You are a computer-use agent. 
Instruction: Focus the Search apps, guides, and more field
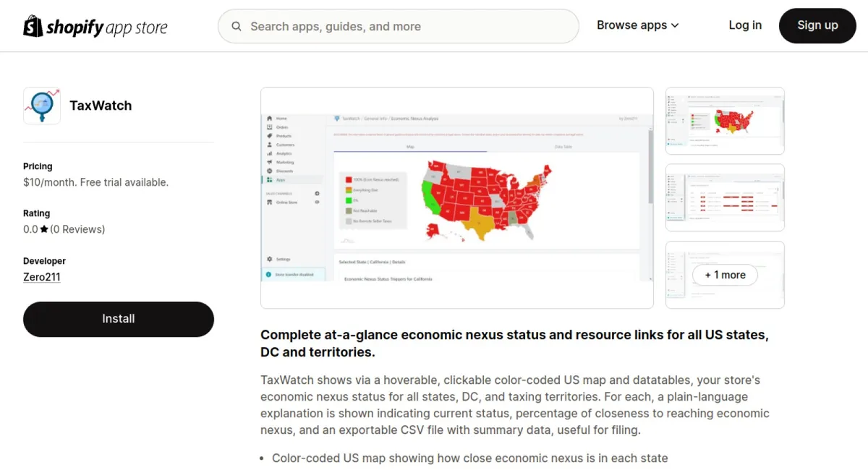coord(399,27)
